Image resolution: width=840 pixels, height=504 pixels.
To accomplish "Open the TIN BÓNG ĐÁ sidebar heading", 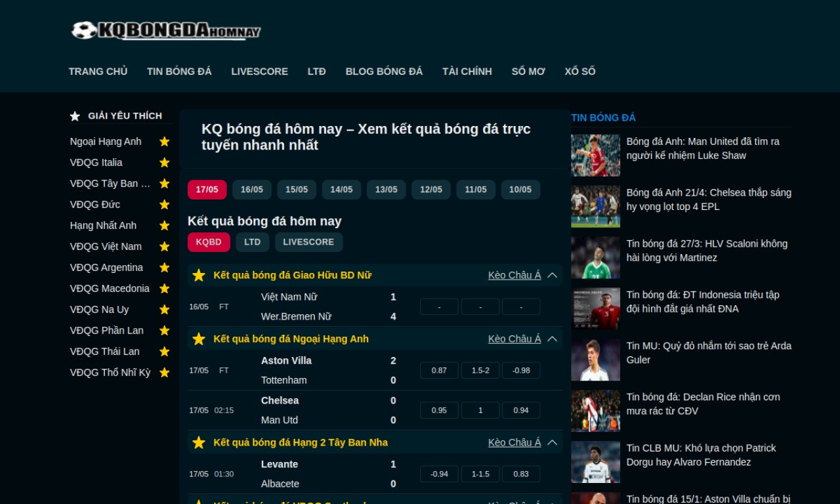I will pyautogui.click(x=603, y=117).
